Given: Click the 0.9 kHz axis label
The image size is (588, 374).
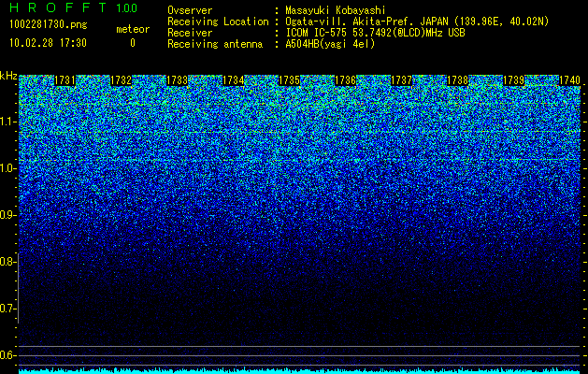Looking at the screenshot, I should tap(7, 215).
